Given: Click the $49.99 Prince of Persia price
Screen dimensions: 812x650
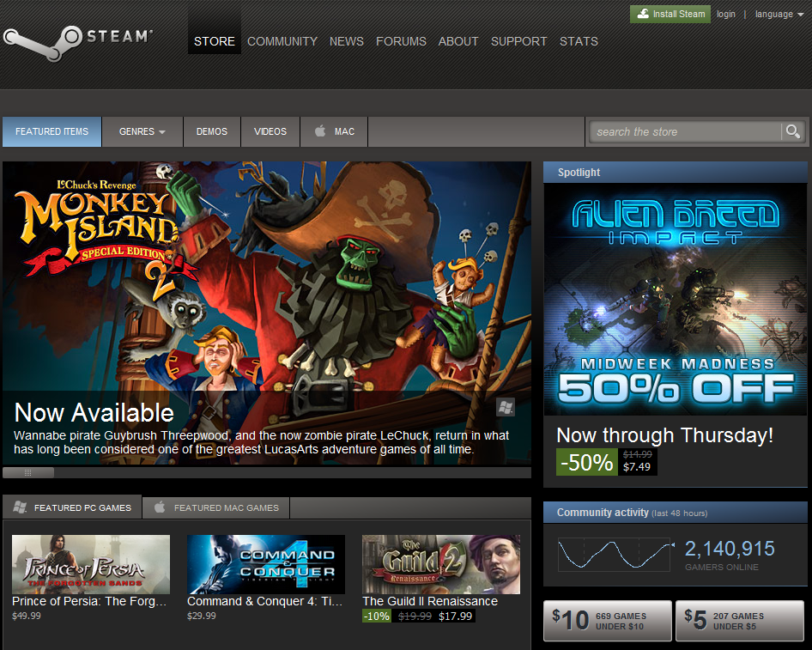Looking at the screenshot, I should pos(27,616).
